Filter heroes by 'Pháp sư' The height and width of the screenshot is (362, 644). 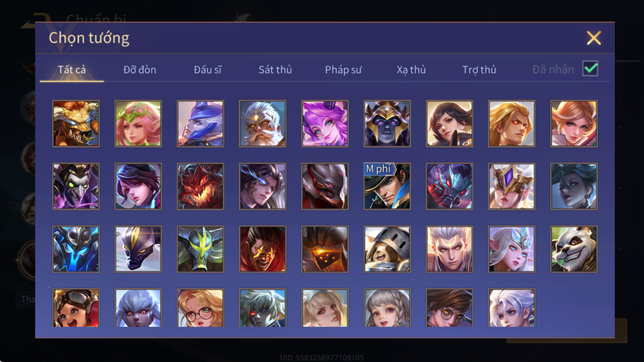tap(343, 70)
